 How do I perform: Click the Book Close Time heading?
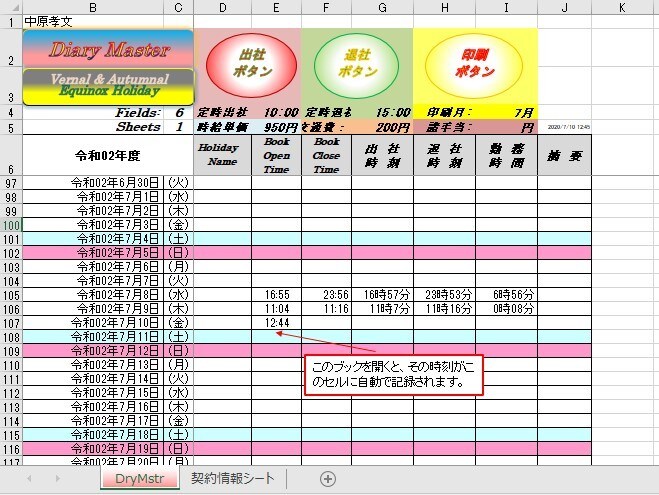[326, 155]
